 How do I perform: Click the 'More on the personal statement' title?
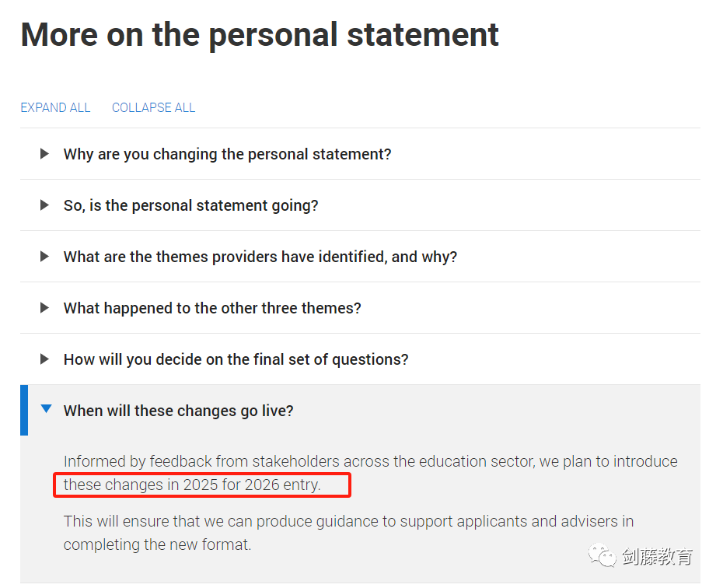pos(260,35)
